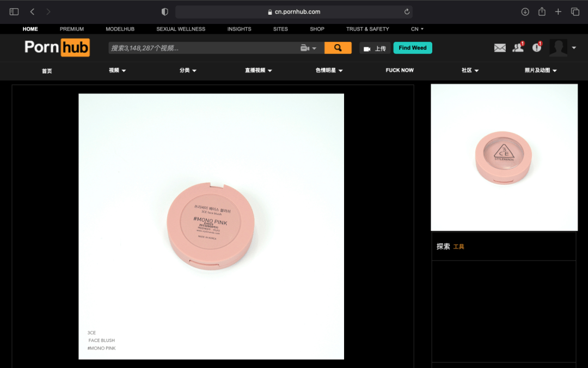This screenshot has width=588, height=368.
Task: Click the 工具 link beside 探索
Action: click(458, 247)
